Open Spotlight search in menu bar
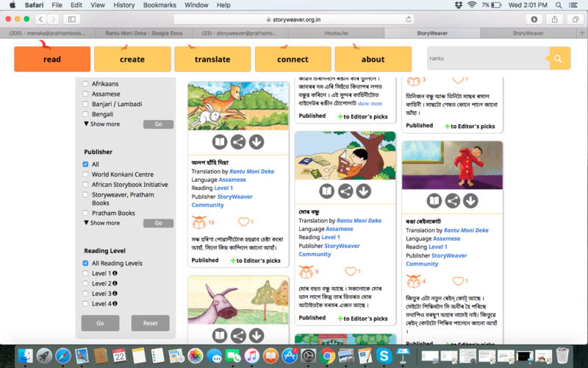 click(x=559, y=5)
